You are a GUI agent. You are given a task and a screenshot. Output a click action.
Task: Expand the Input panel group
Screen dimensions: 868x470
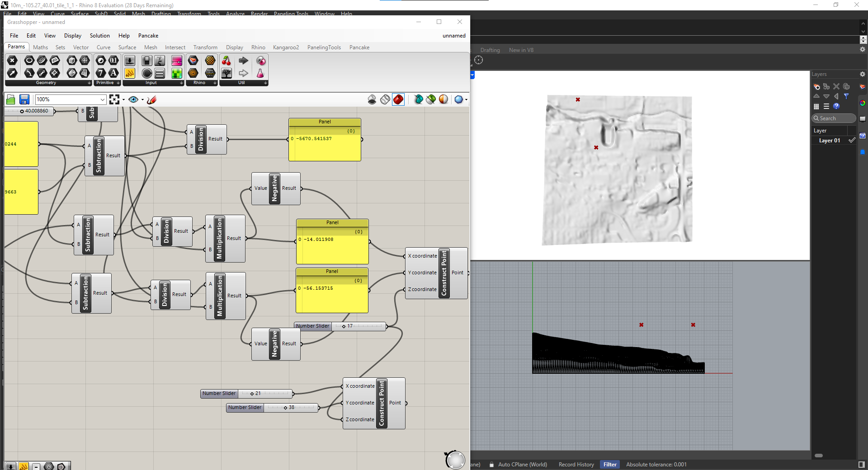click(181, 83)
